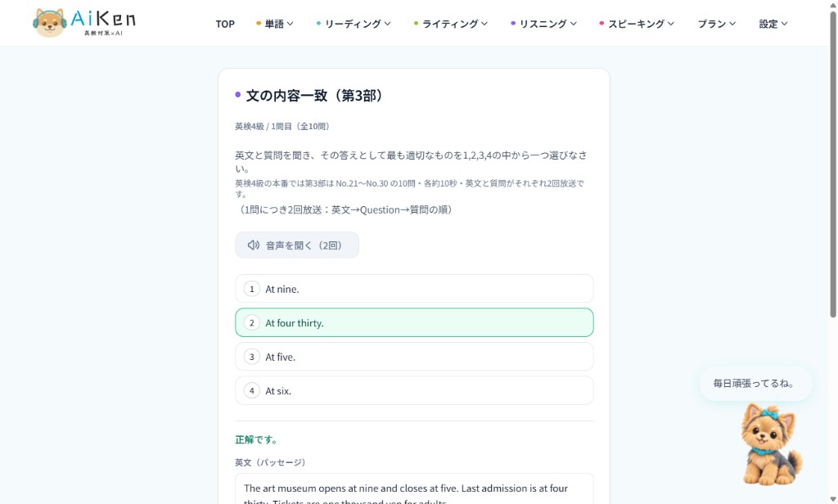Click the speaker icon in audio button

[x=254, y=245]
